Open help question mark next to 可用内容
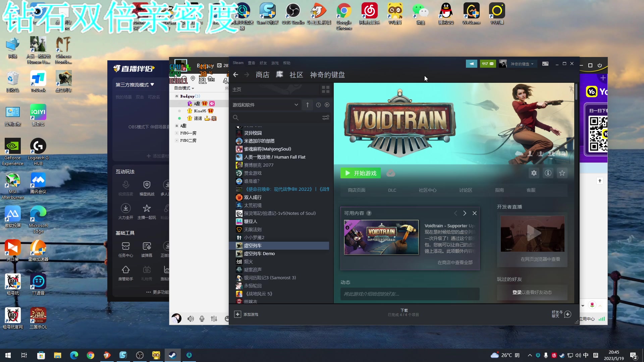Image resolution: width=644 pixels, height=362 pixels. pos(369,213)
